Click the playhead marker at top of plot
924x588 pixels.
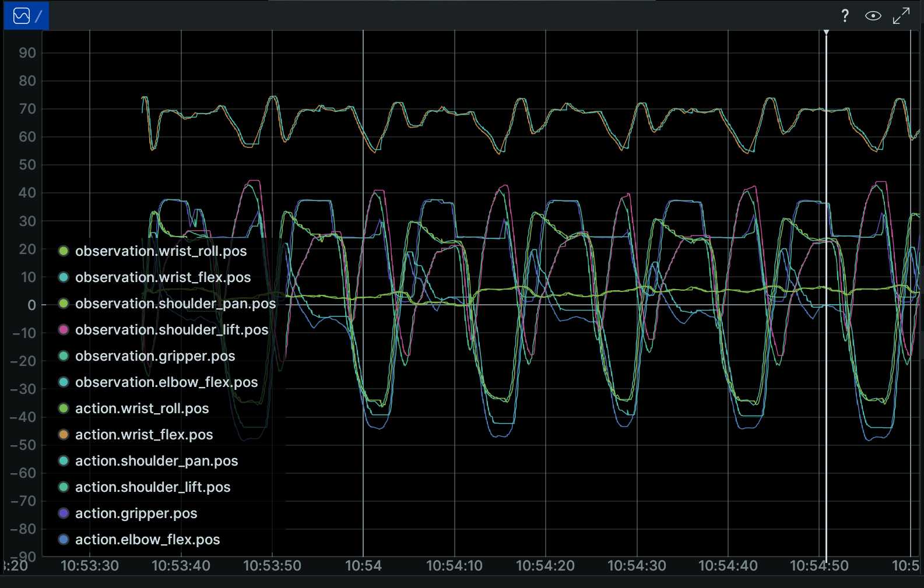826,32
